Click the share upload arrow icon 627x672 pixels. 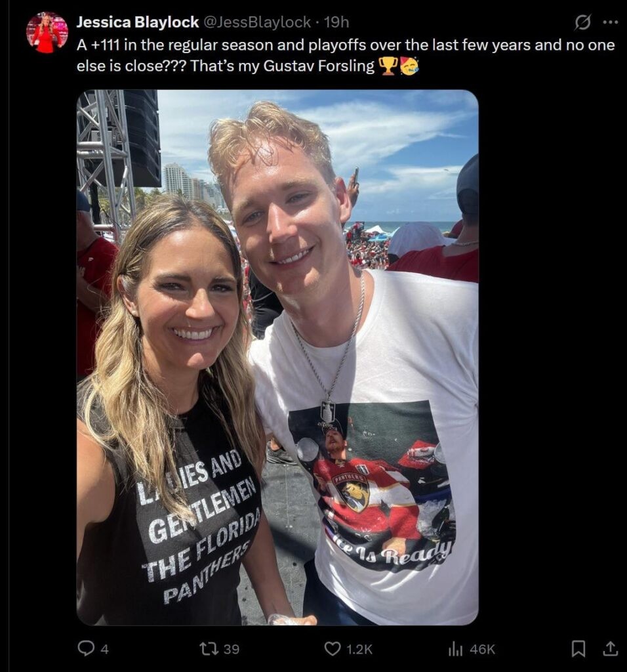click(610, 648)
